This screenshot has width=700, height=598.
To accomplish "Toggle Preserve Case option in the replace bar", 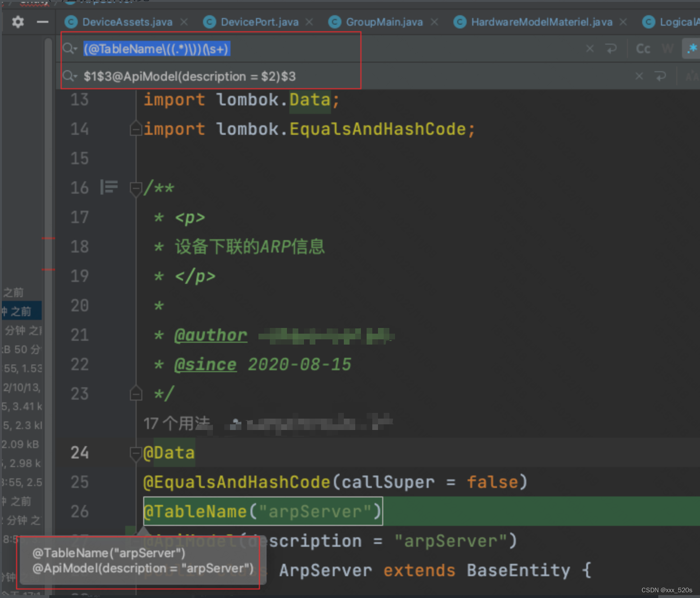I will (x=692, y=76).
